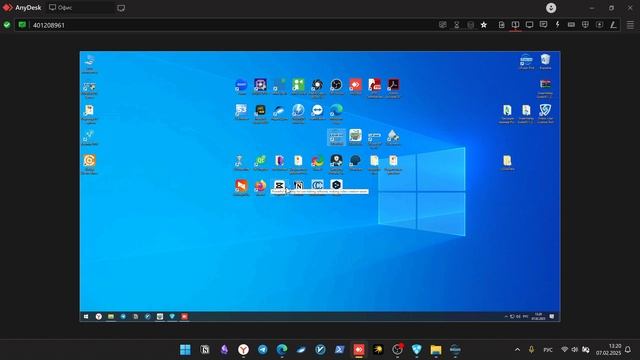The image size is (640, 360).
Task: Open the local notification bell
Action: pyautogui.click(x=628, y=350)
